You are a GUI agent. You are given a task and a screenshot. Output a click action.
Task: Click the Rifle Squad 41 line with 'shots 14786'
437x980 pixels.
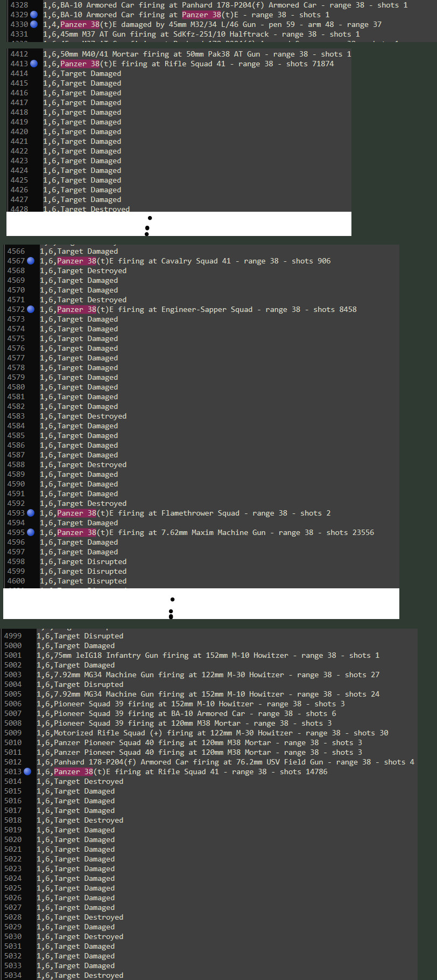pos(182,772)
